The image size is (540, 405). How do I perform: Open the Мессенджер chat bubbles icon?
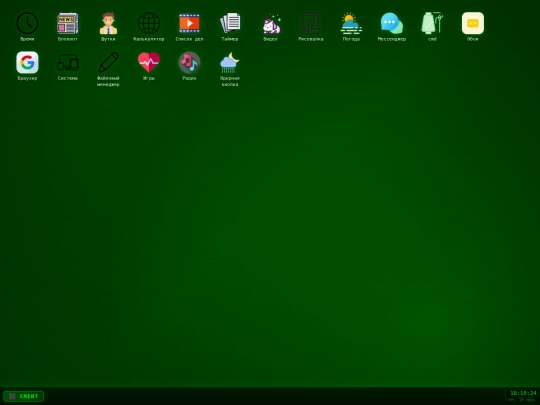click(x=392, y=23)
